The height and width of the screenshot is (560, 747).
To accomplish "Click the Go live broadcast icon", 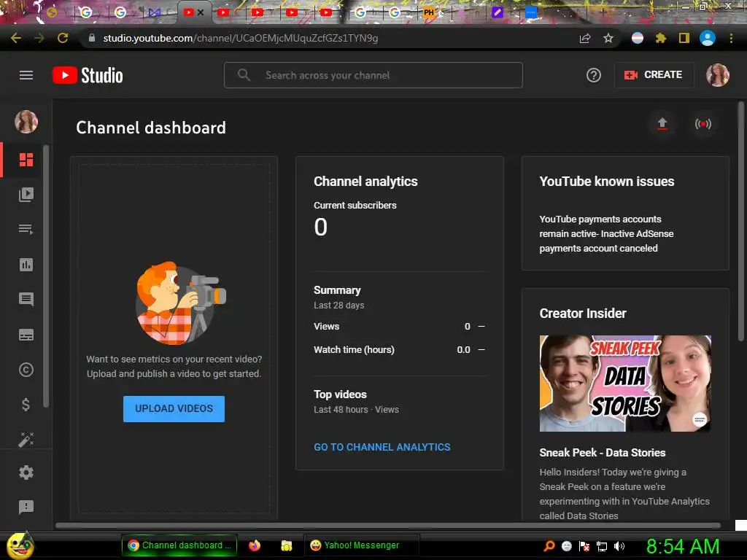I will tap(703, 124).
